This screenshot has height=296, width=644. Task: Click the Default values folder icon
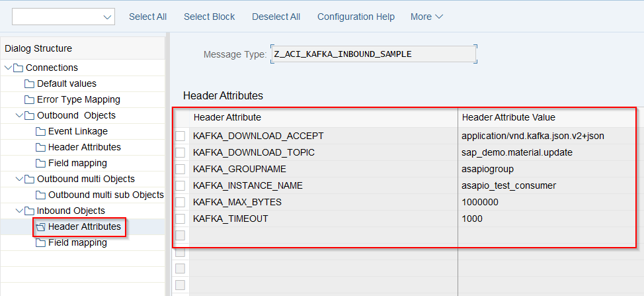[29, 84]
